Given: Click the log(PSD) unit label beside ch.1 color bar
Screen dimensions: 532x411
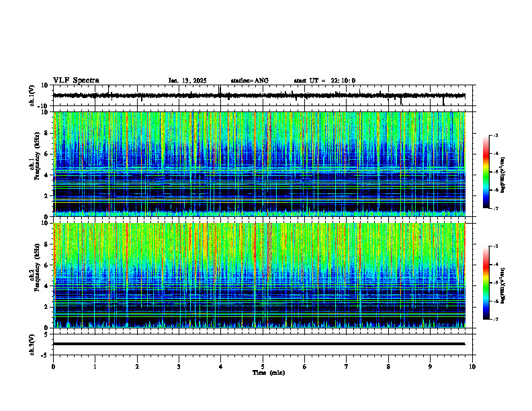Looking at the screenshot, I should 503,175.
